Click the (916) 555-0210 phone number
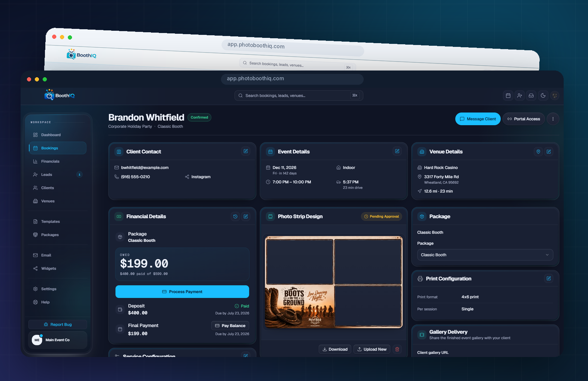Screen dimensions: 588x381 (x=135, y=177)
